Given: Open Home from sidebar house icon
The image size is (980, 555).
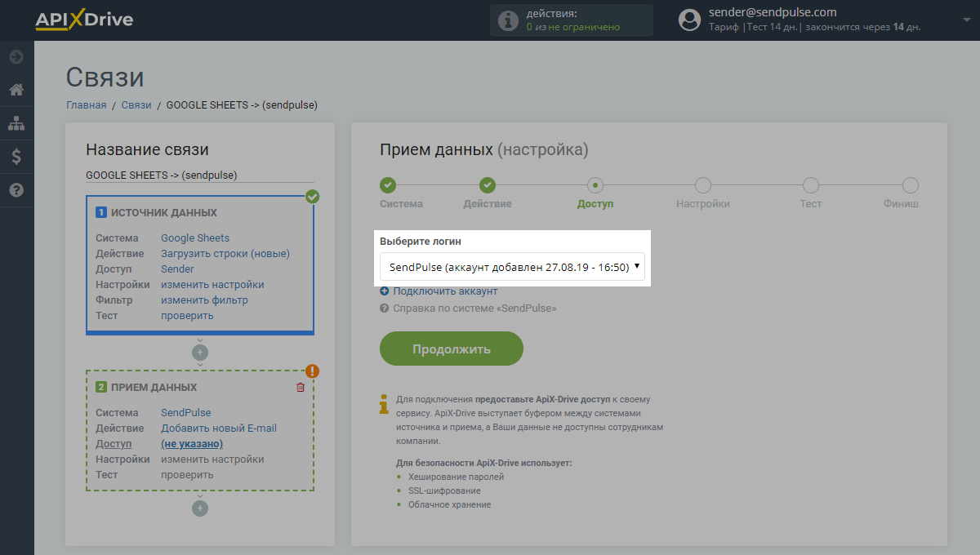Looking at the screenshot, I should pos(16,90).
